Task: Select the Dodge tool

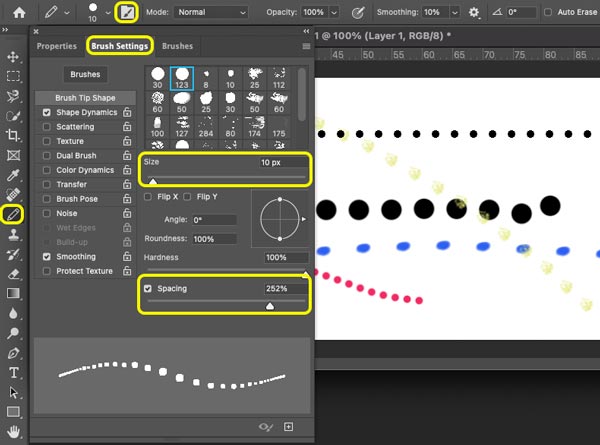Action: (13, 333)
